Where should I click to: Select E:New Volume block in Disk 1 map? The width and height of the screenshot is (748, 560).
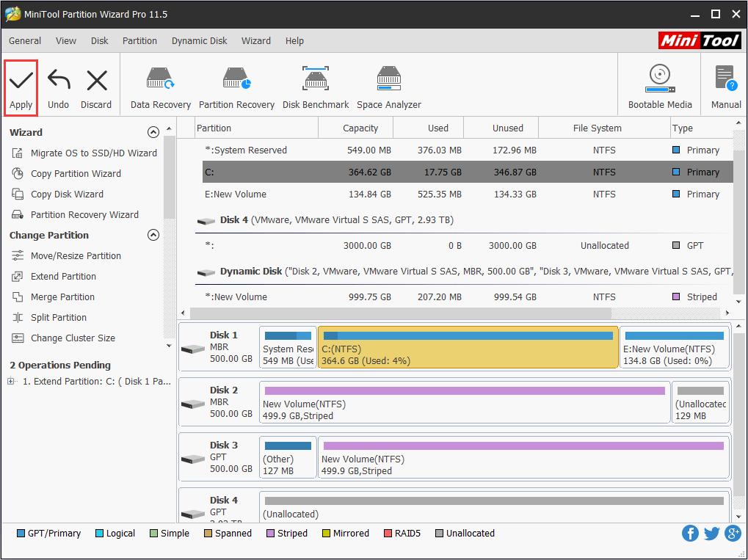tap(674, 347)
